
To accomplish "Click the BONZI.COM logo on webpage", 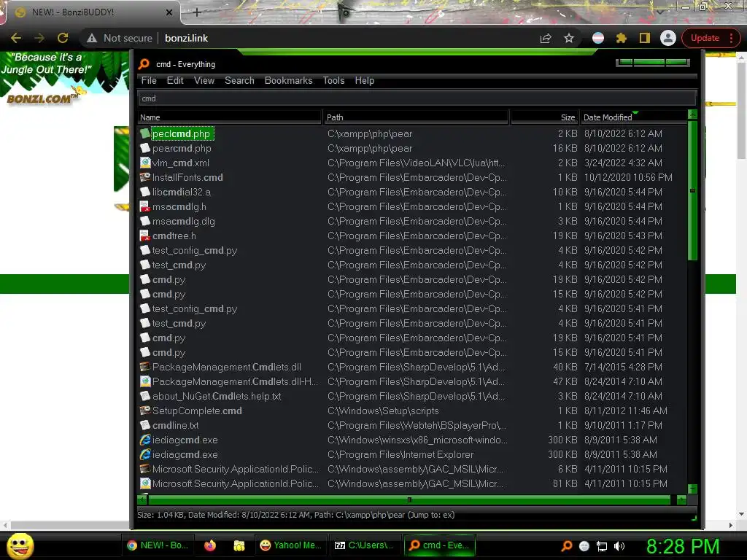I will pos(42,98).
